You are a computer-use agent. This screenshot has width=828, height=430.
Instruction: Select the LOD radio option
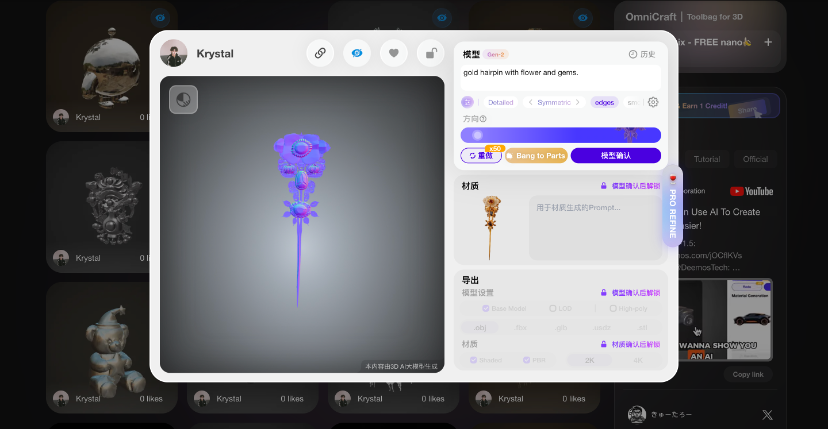click(551, 309)
